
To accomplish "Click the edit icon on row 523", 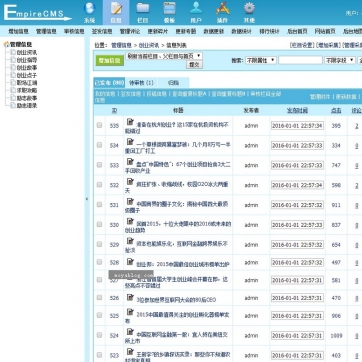I will click(x=130, y=352).
